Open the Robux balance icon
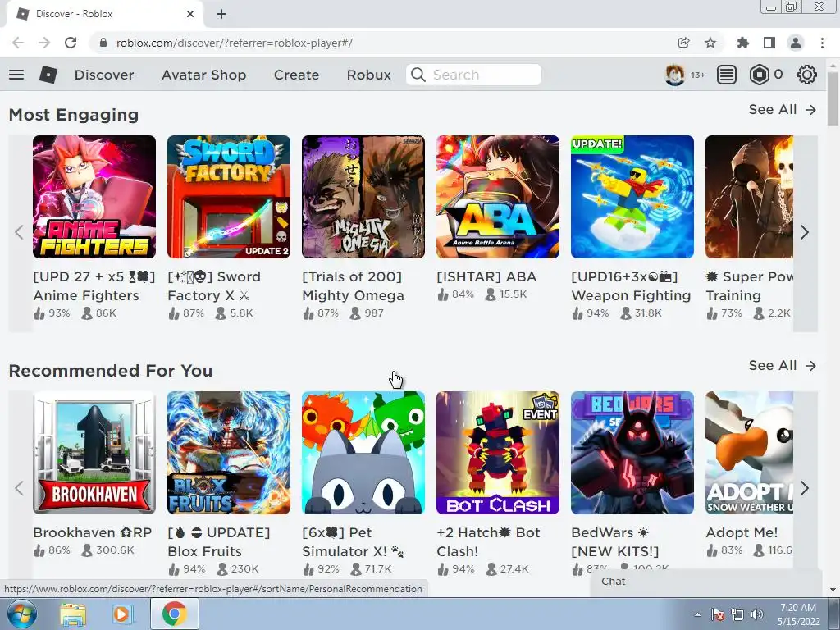Screen dimensions: 840x630 (x=759, y=75)
